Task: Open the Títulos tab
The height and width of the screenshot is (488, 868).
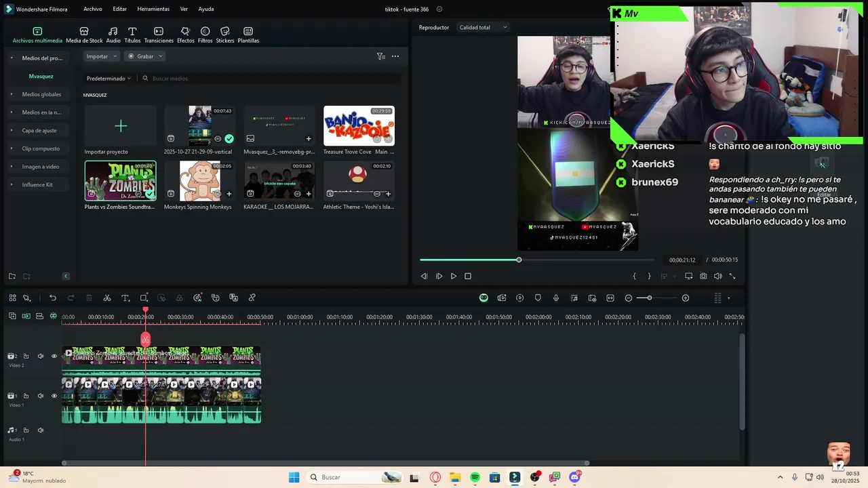Action: click(132, 35)
